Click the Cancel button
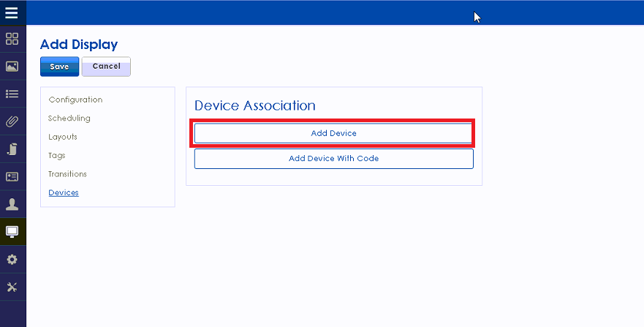The image size is (644, 327). 107,67
